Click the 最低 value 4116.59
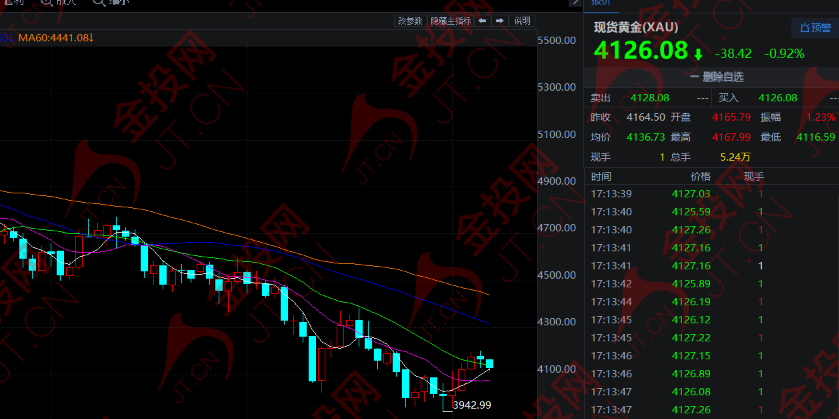 (816, 137)
